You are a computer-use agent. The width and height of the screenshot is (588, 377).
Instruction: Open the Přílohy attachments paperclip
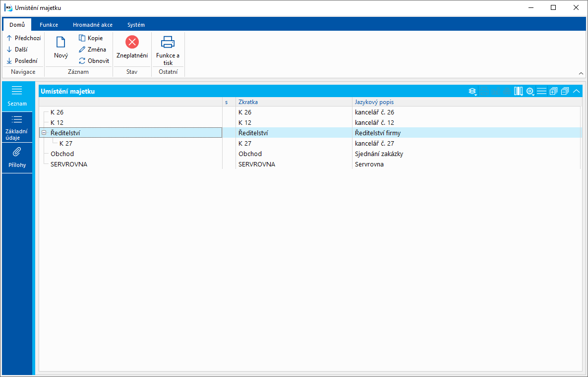[17, 152]
